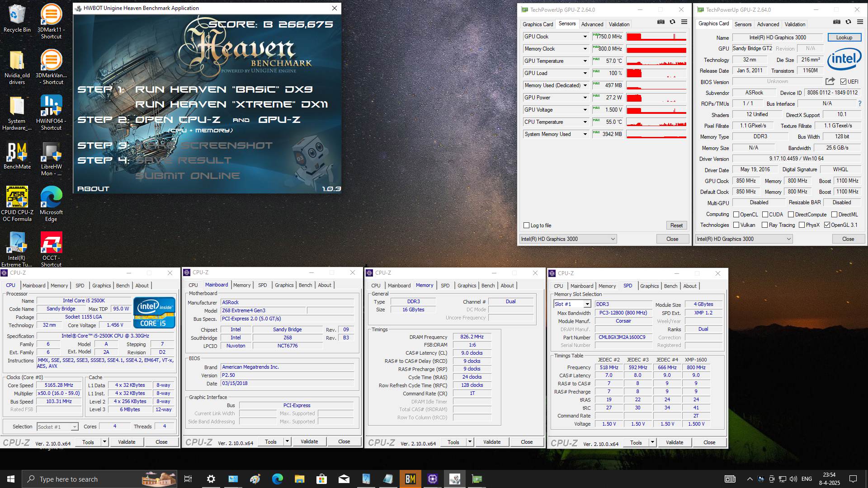Switch to Advanced tab in GPU-Z Sensors window
868x488 pixels.
[592, 24]
